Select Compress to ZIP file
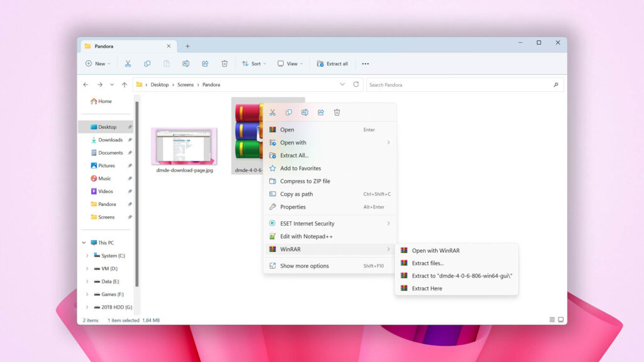The image size is (644, 362). (304, 181)
